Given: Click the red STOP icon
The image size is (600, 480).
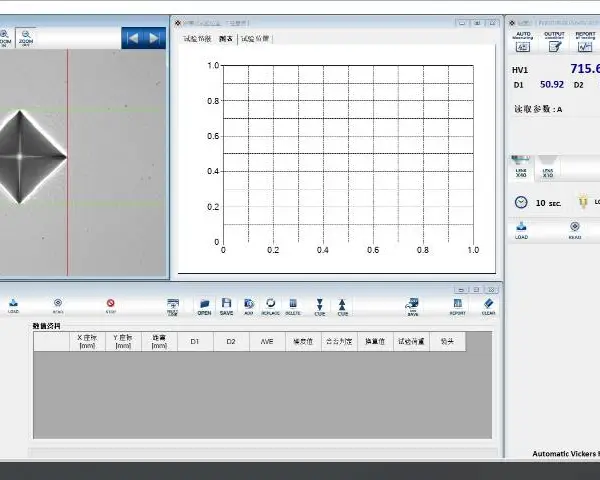Looking at the screenshot, I should pos(111,306).
